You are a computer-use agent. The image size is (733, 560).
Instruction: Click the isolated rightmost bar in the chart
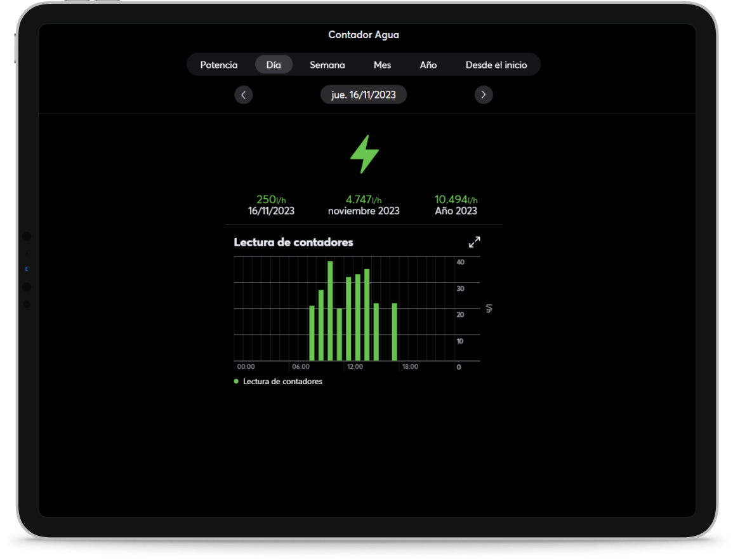[394, 332]
